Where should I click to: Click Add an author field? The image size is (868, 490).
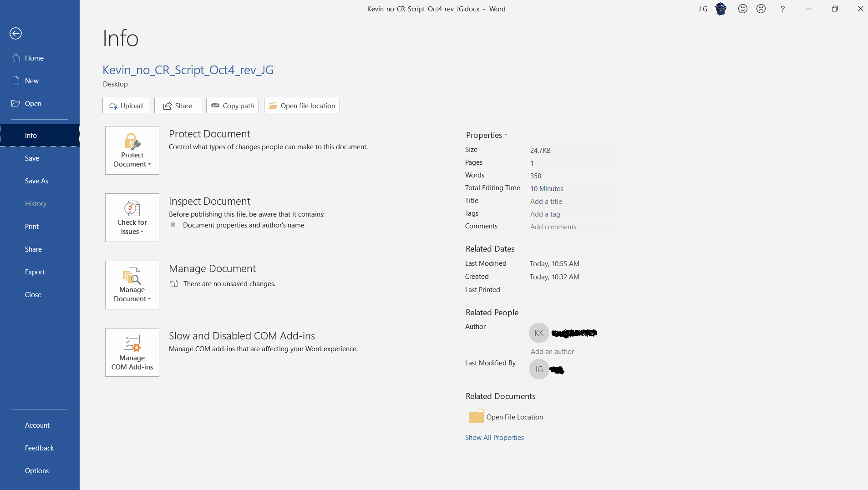(552, 352)
